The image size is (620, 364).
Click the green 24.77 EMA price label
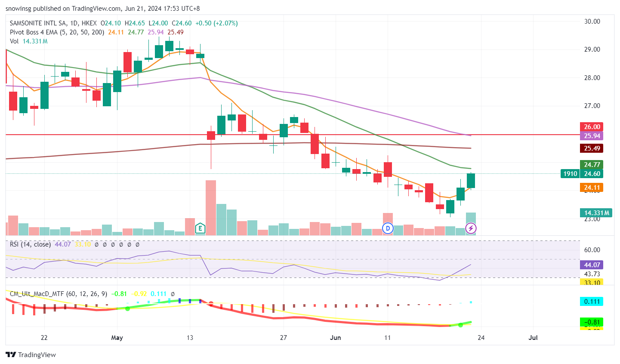pyautogui.click(x=592, y=165)
